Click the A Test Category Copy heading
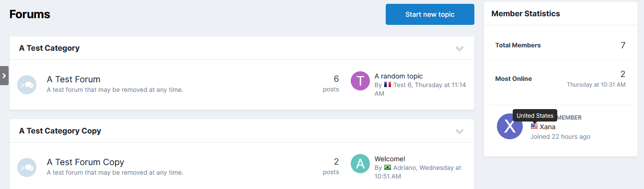Screen dimensions: 644x189 click(x=60, y=131)
